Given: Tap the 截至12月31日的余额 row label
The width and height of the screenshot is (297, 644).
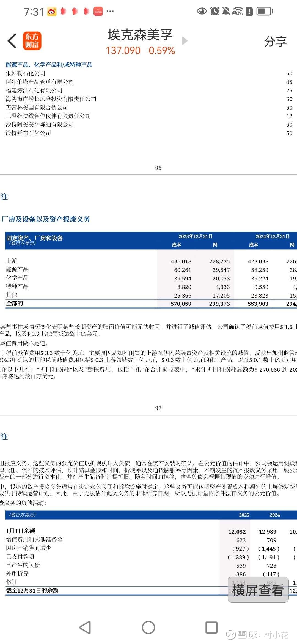Looking at the screenshot, I should pos(32,590).
